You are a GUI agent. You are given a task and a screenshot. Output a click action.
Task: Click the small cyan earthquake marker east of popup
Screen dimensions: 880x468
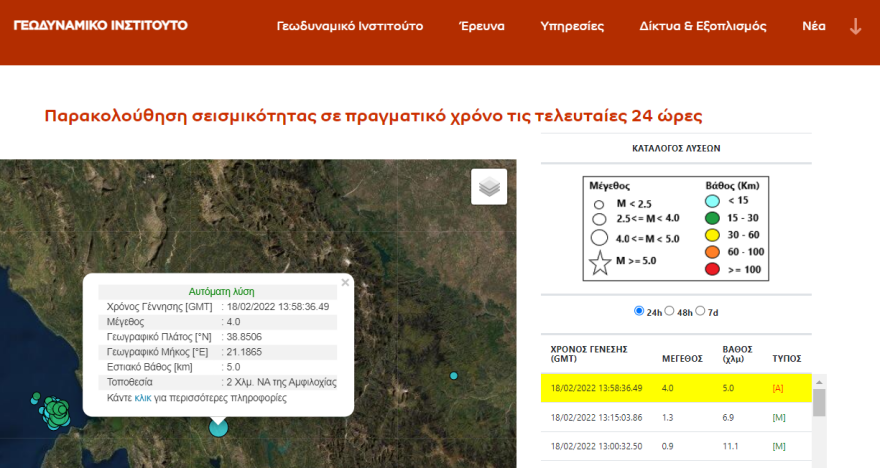454,376
